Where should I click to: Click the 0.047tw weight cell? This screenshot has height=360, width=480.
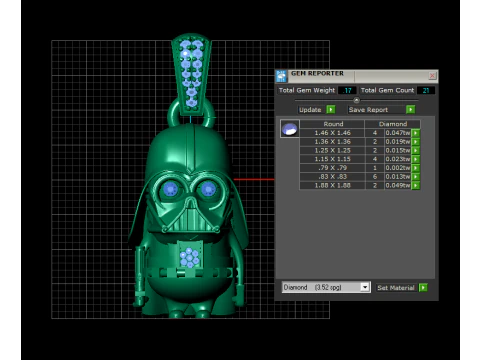coord(398,133)
